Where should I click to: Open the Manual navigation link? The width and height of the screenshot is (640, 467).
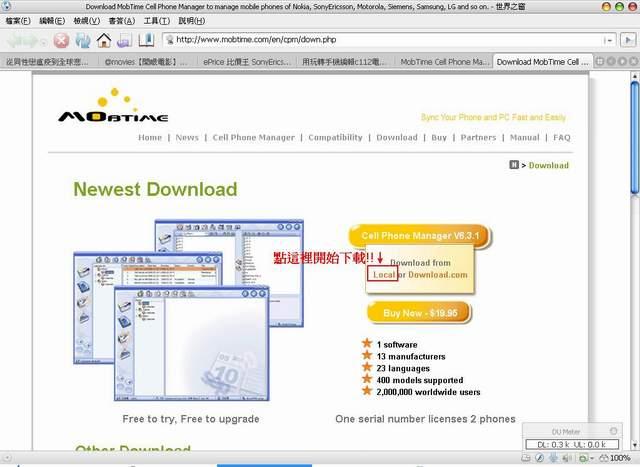[x=524, y=138]
